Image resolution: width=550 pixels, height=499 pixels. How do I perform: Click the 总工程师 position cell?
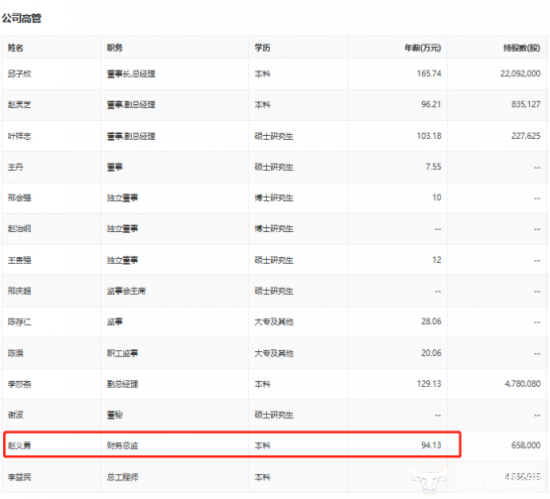pos(122,477)
